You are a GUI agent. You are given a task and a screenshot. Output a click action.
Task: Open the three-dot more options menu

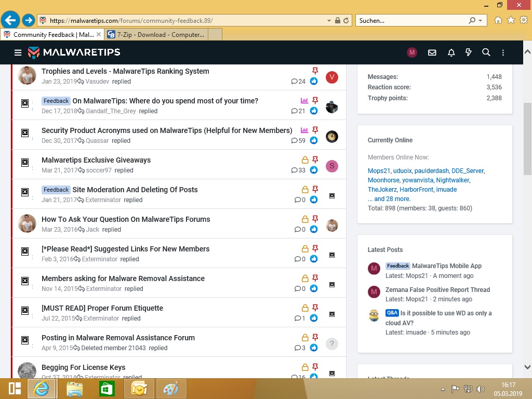tap(503, 52)
